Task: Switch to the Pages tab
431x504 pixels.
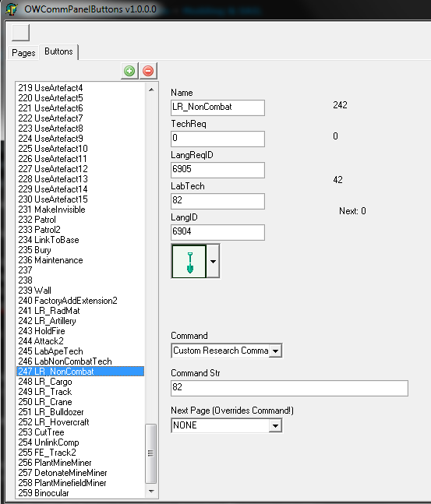Action: (x=23, y=53)
